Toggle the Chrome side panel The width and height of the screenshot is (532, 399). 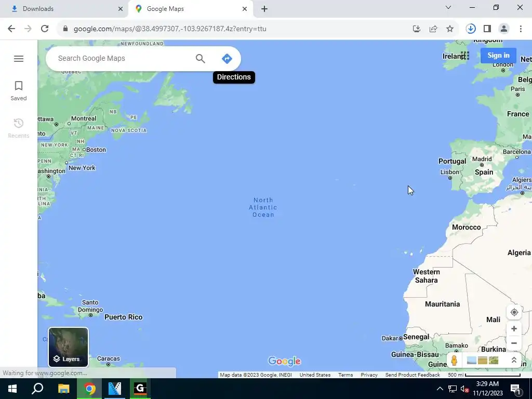pos(487,29)
